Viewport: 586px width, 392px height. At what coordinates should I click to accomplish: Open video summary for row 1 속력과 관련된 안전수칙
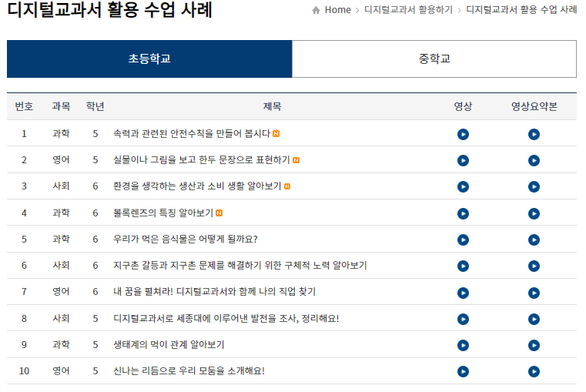point(534,134)
